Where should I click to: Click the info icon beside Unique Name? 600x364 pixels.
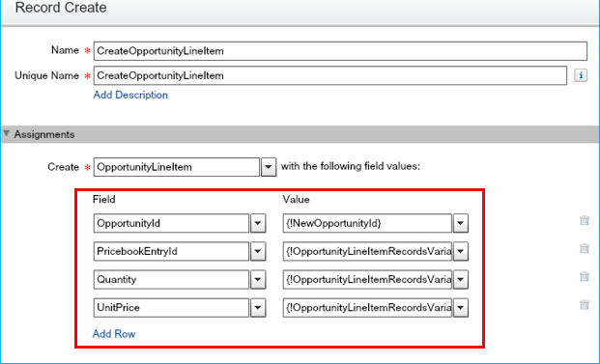(581, 75)
